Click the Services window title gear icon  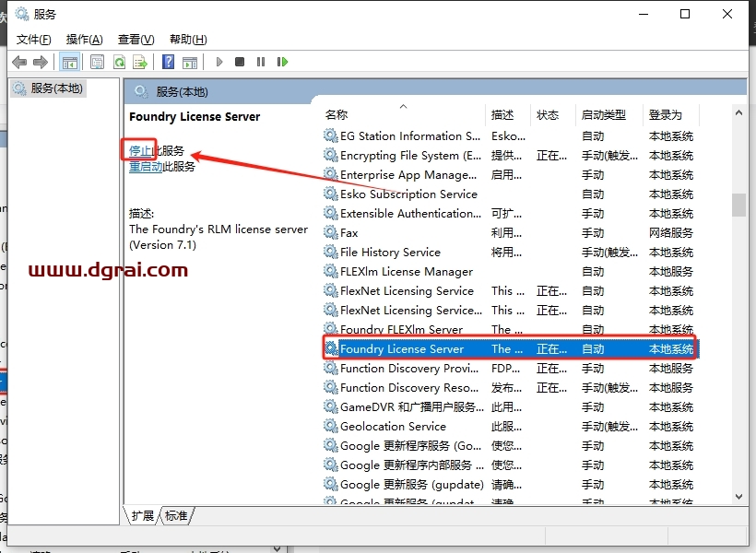coord(22,14)
